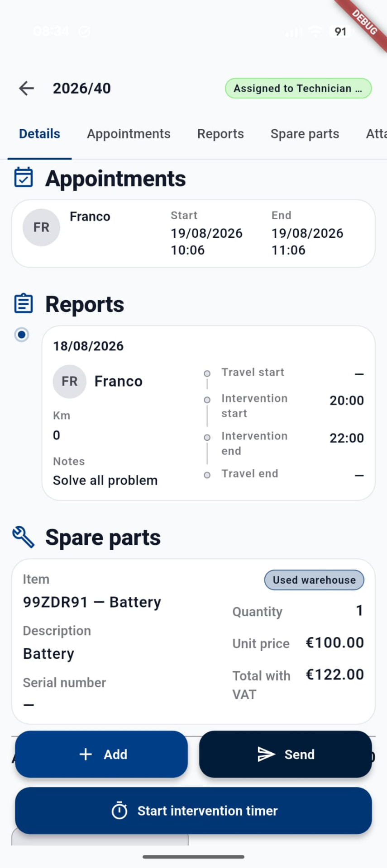Click the plus icon on Add button
The image size is (387, 868).
click(x=86, y=754)
